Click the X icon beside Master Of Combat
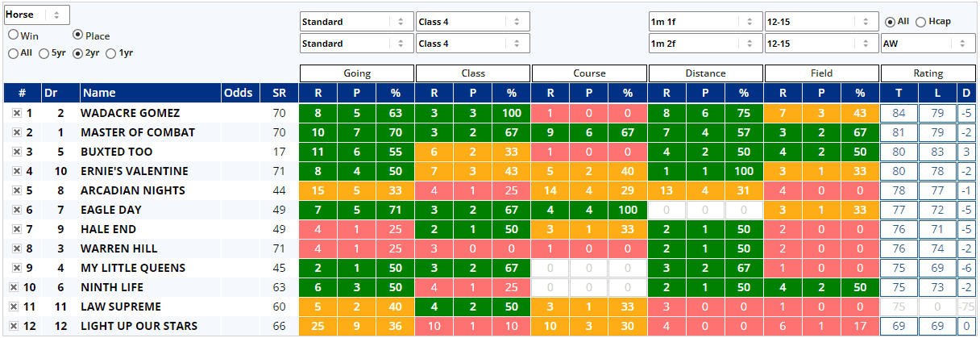Viewport: 980px width, 338px height. click(16, 133)
